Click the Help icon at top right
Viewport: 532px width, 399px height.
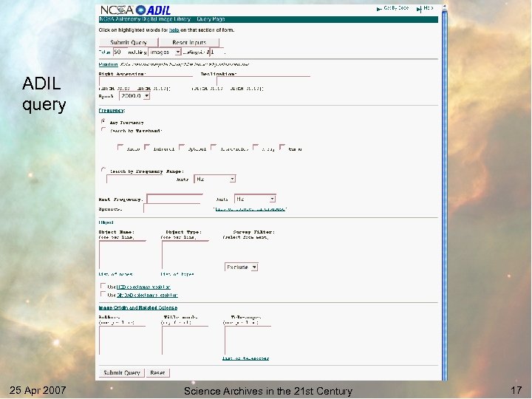coord(420,9)
